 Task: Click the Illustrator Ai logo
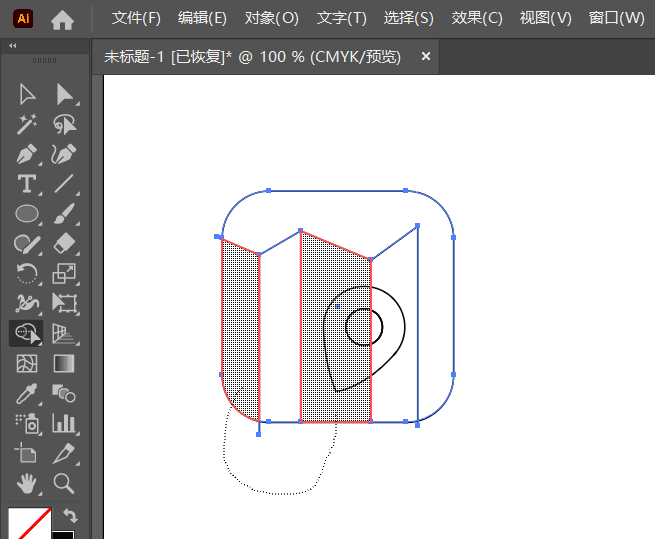pos(23,19)
